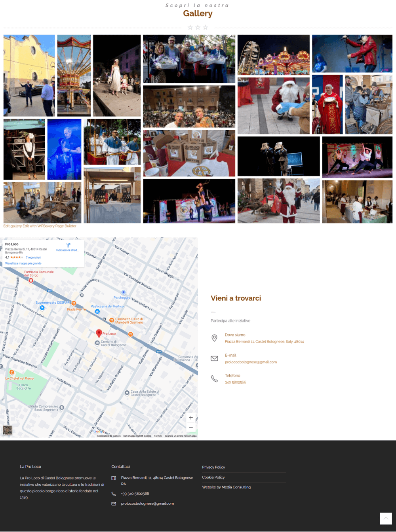The width and height of the screenshot is (396, 532).
Task: Open the Pro Loco paper bags photo
Action: pyautogui.click(x=189, y=153)
